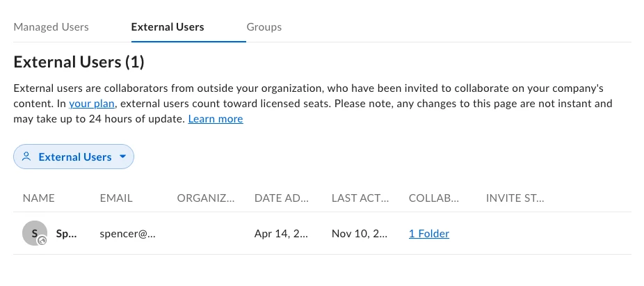Click the person icon in External Users filter

tap(26, 157)
